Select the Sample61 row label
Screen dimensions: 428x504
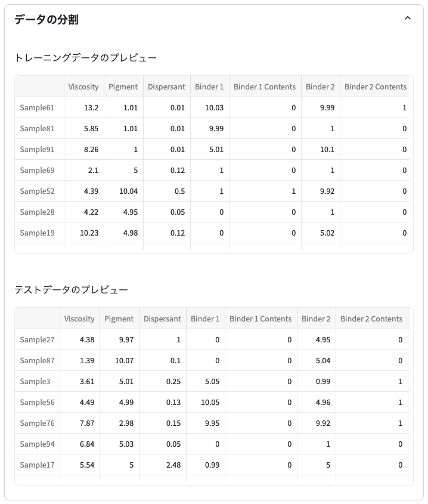(37, 108)
